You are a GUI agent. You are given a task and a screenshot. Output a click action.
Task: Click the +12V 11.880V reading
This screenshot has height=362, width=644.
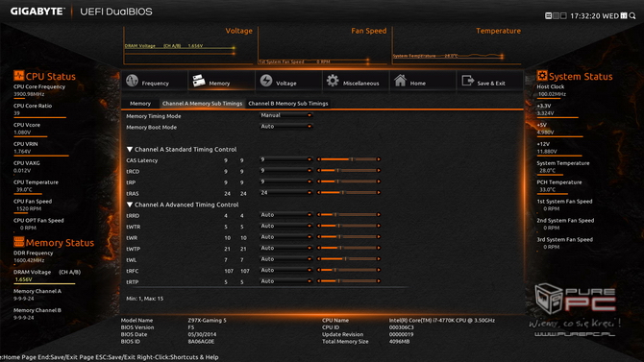click(547, 152)
